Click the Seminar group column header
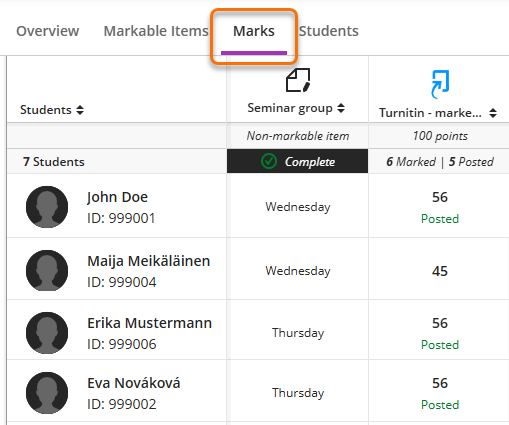This screenshot has width=509, height=425. pyautogui.click(x=290, y=108)
